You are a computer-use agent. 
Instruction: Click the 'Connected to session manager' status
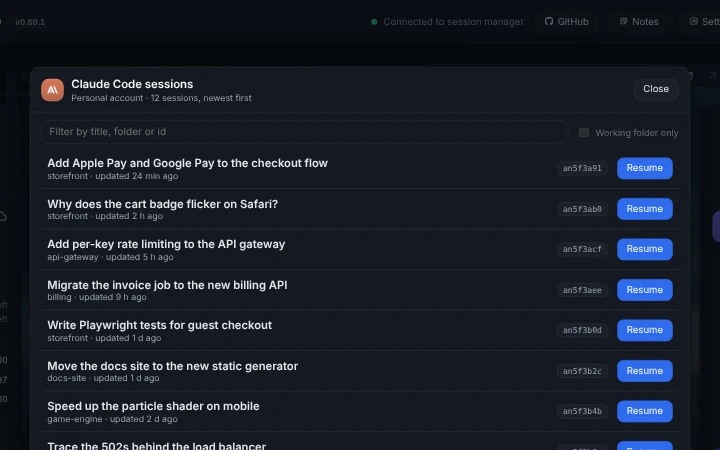[447, 22]
